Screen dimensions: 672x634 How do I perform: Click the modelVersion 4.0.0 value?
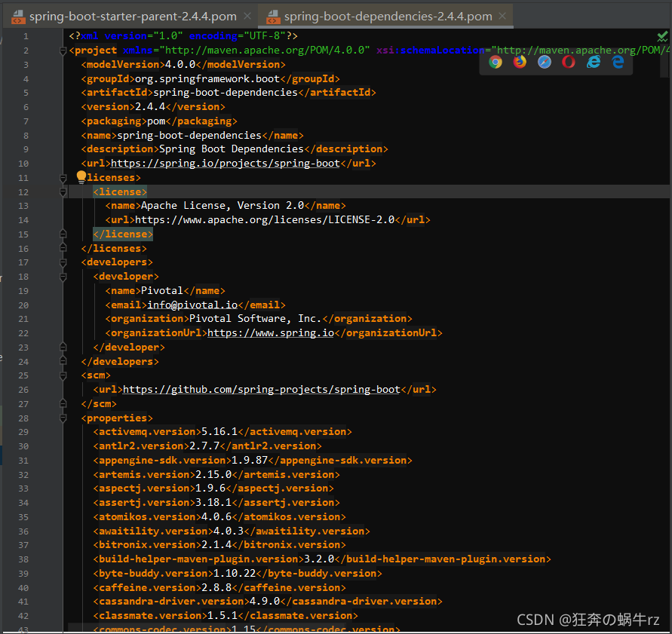pos(180,65)
